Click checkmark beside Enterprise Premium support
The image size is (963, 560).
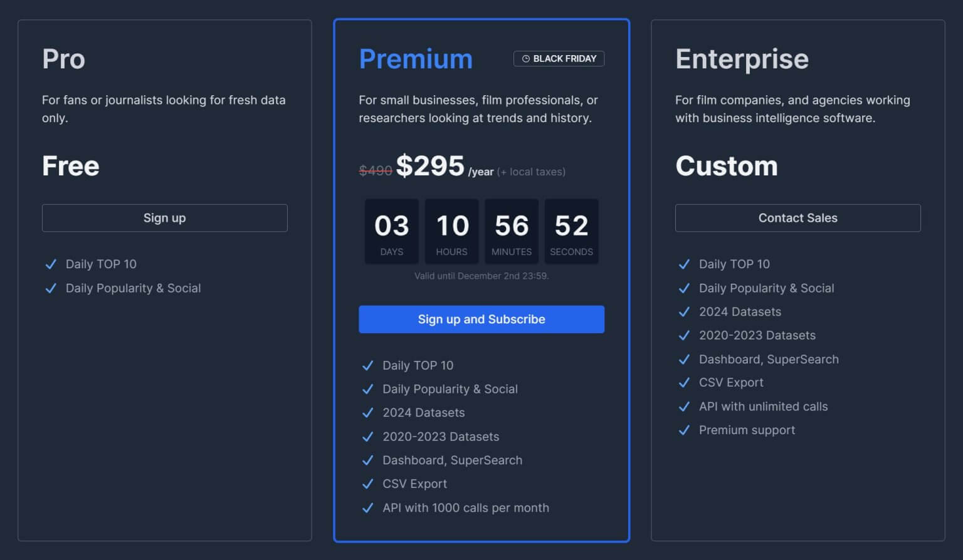[684, 430]
